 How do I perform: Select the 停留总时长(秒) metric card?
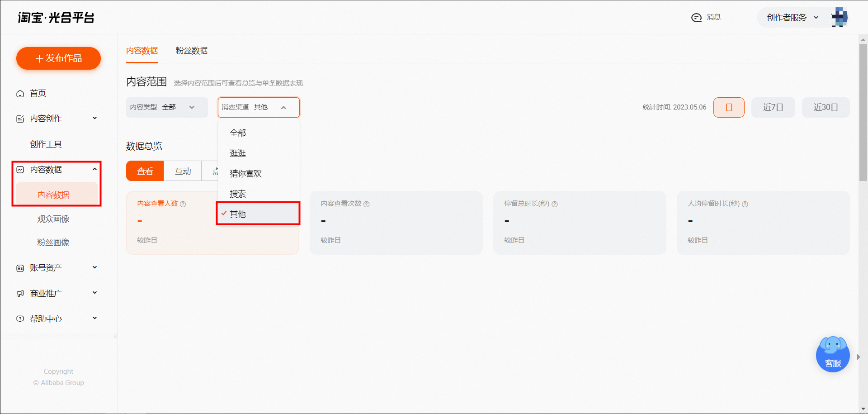pos(580,223)
